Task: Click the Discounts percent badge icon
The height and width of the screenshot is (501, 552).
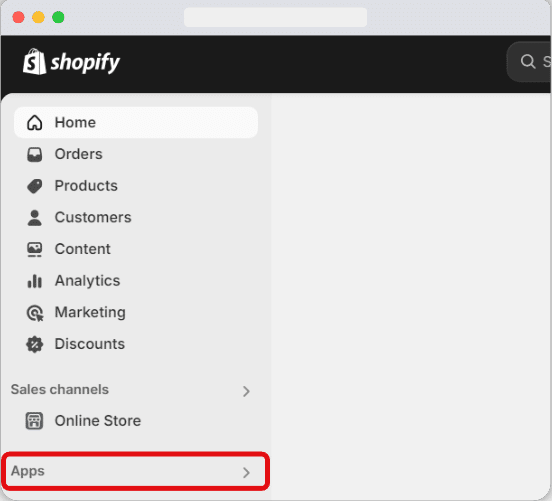Action: [34, 344]
